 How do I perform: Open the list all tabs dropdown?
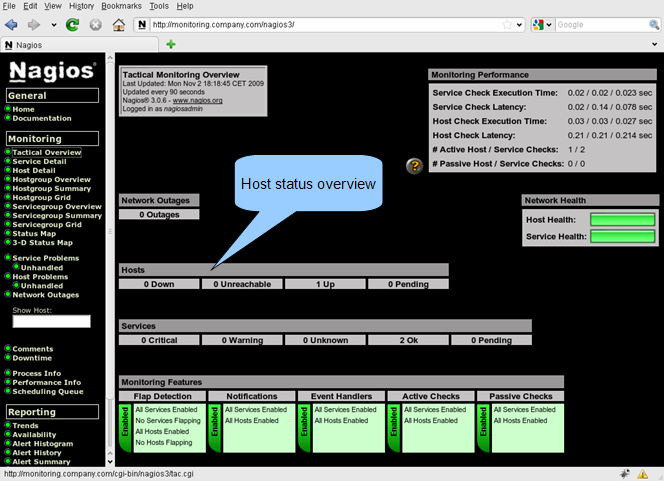pos(654,44)
